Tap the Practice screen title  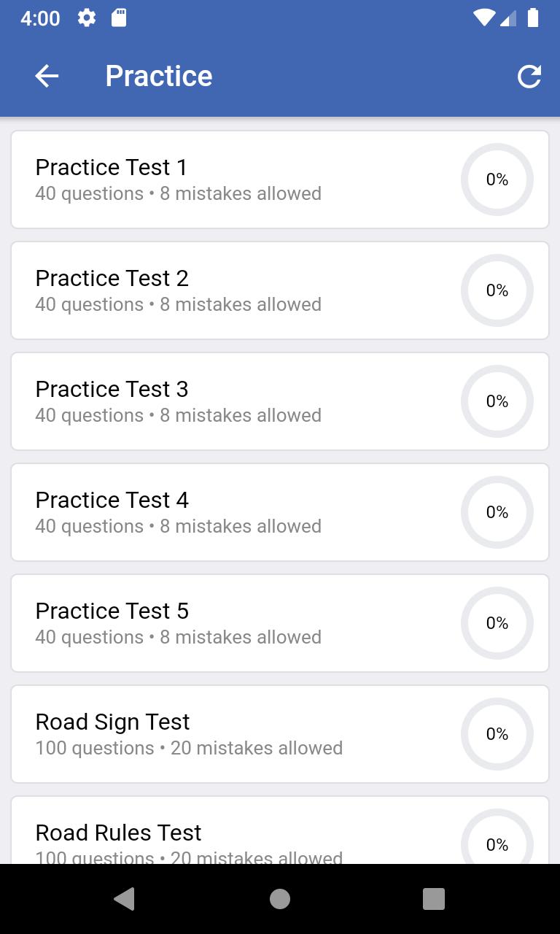[x=159, y=76]
